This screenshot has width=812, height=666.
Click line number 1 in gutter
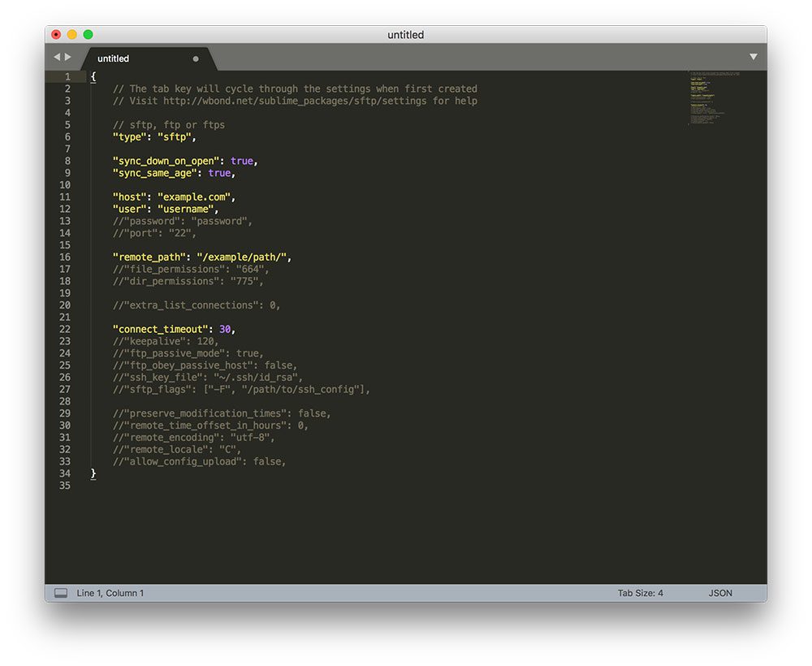(x=67, y=76)
